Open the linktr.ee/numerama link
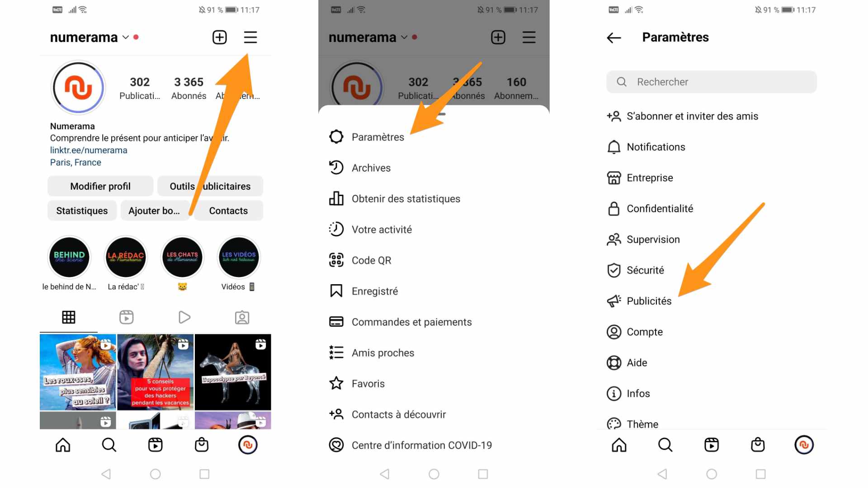 89,150
